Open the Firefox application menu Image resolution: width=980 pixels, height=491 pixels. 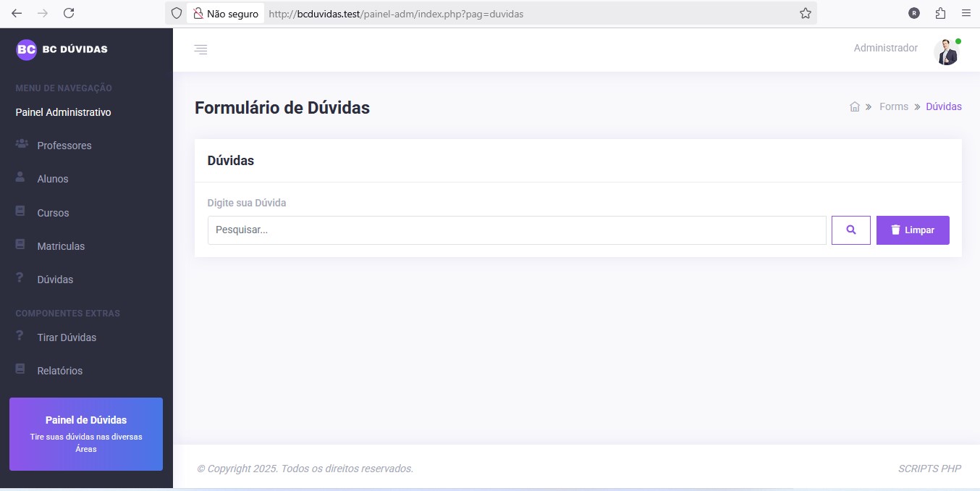[x=966, y=13]
